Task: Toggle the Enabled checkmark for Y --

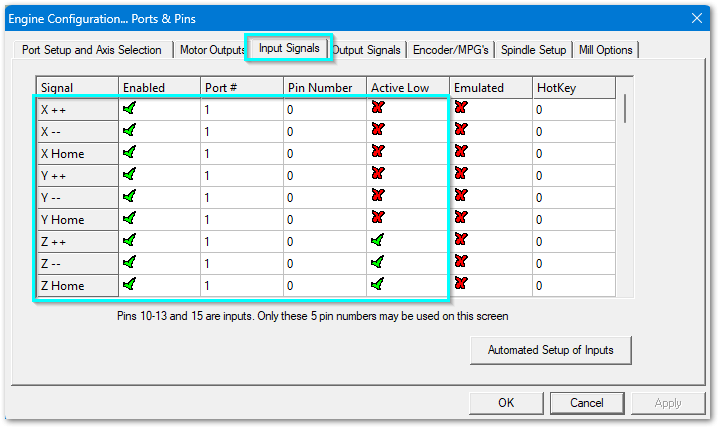Action: coord(129,196)
